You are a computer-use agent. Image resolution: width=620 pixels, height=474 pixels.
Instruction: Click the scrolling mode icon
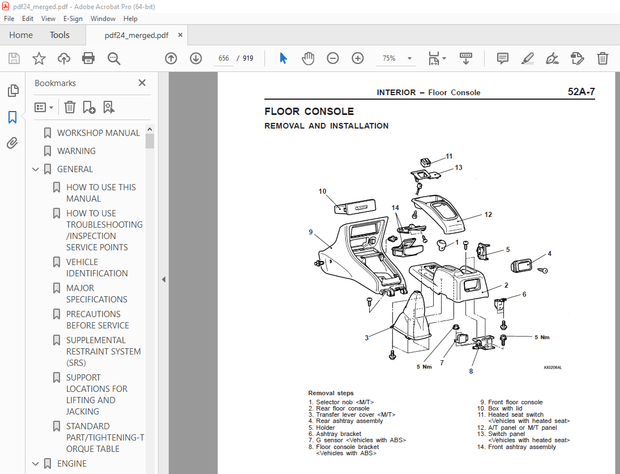pos(466,59)
